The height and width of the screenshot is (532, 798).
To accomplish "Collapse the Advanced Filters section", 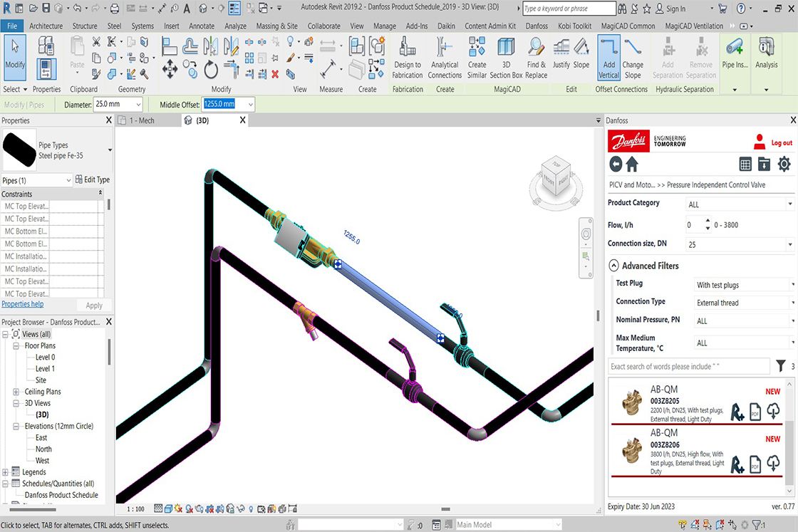I will 613,266.
